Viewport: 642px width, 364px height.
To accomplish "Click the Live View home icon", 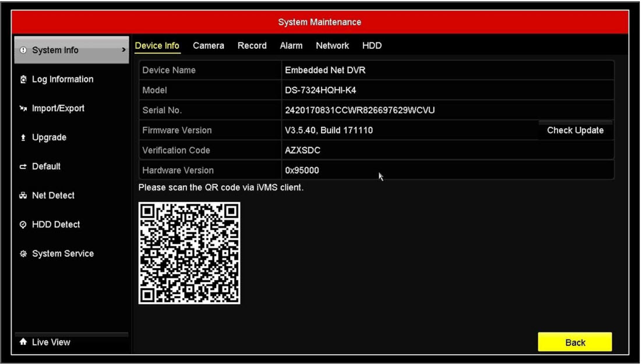I will 23,342.
